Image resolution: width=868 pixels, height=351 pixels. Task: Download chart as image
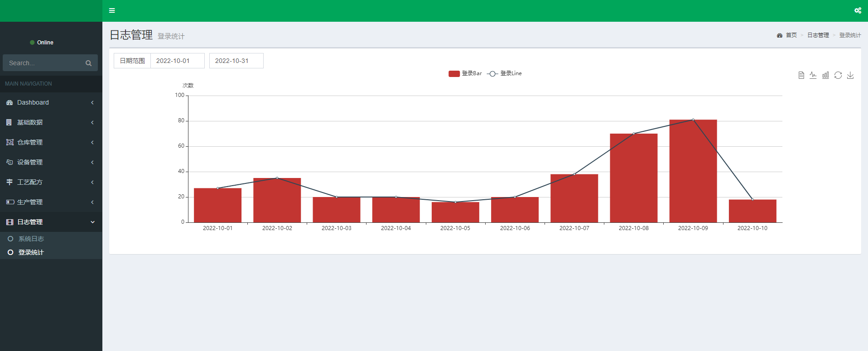(850, 75)
